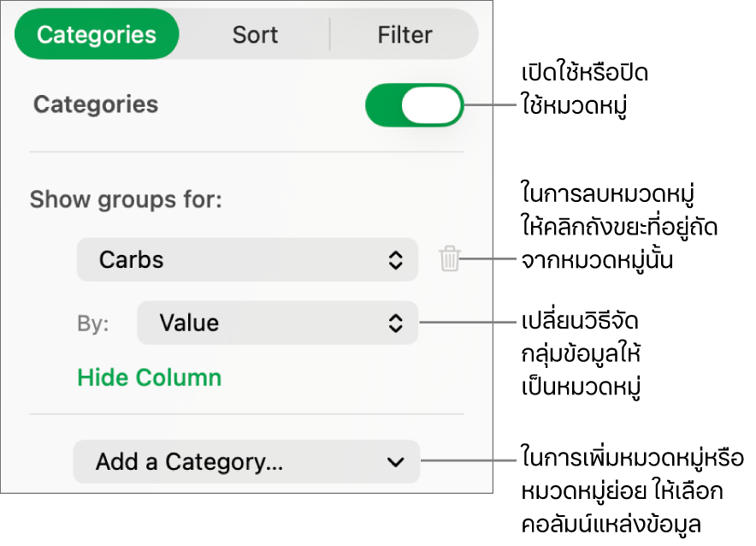Click the white knob of Categories switch

(x=432, y=105)
